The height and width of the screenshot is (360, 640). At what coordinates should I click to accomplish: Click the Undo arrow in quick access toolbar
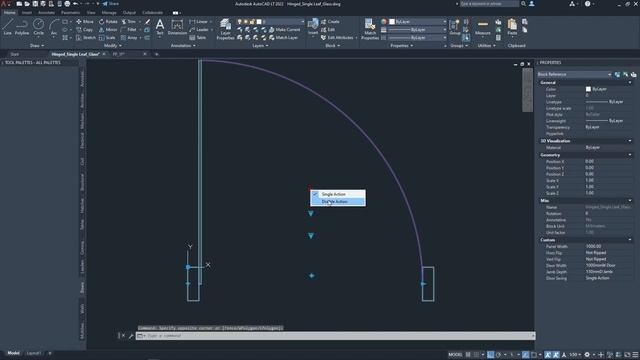[76, 4]
